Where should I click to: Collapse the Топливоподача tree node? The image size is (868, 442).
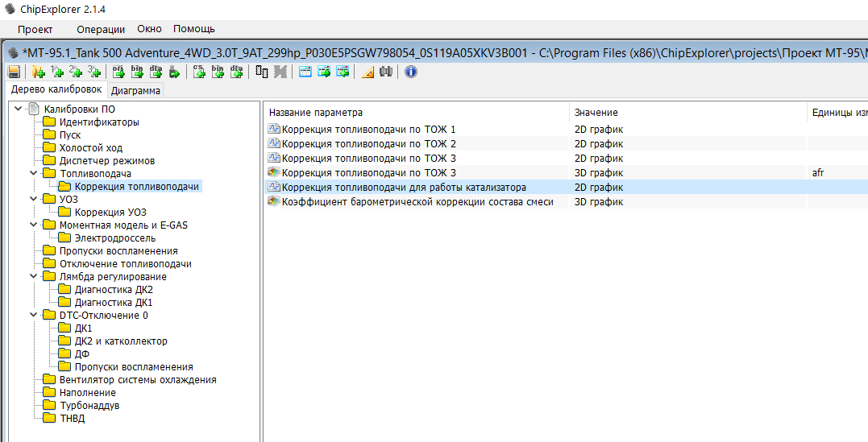click(33, 174)
